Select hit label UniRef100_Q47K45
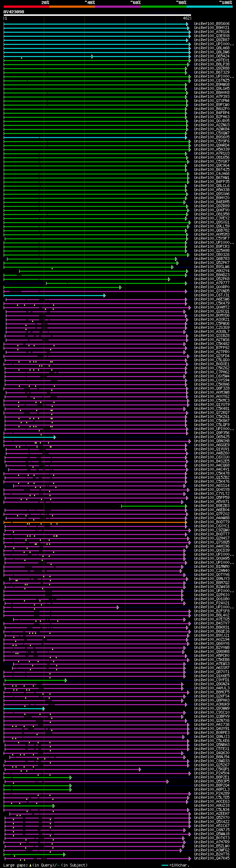236x868 pixels. pyautogui.click(x=212, y=858)
